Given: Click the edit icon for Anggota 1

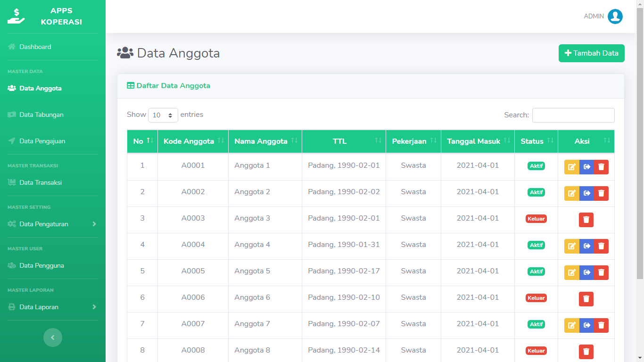Looking at the screenshot, I should (x=572, y=167).
